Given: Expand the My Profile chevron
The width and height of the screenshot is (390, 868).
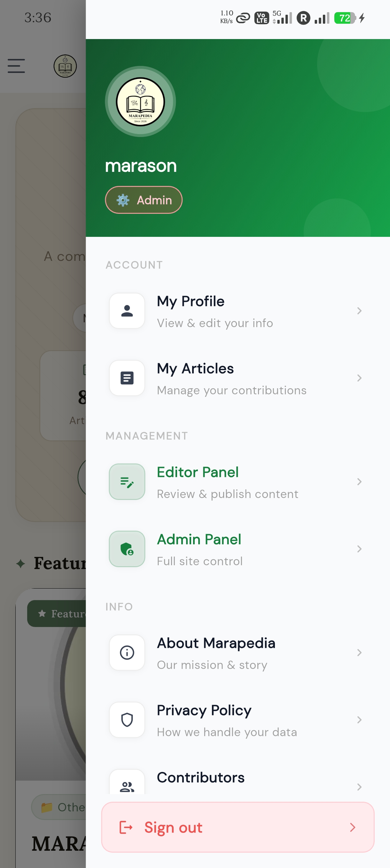Looking at the screenshot, I should click(359, 311).
